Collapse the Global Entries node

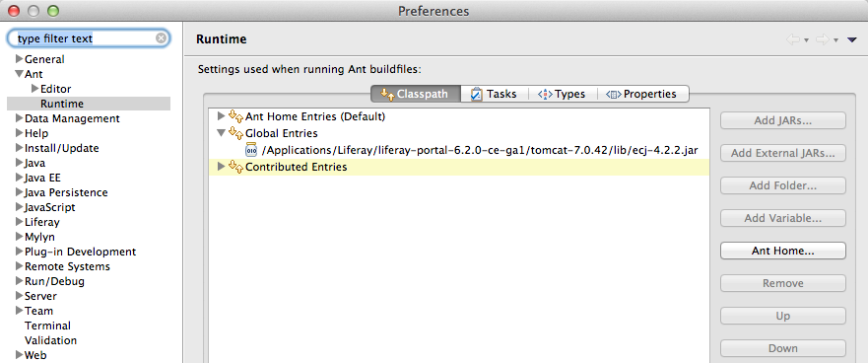pyautogui.click(x=222, y=133)
